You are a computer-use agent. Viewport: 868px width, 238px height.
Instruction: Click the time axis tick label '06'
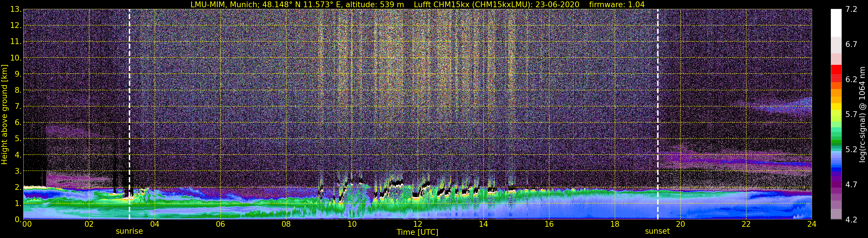click(220, 224)
